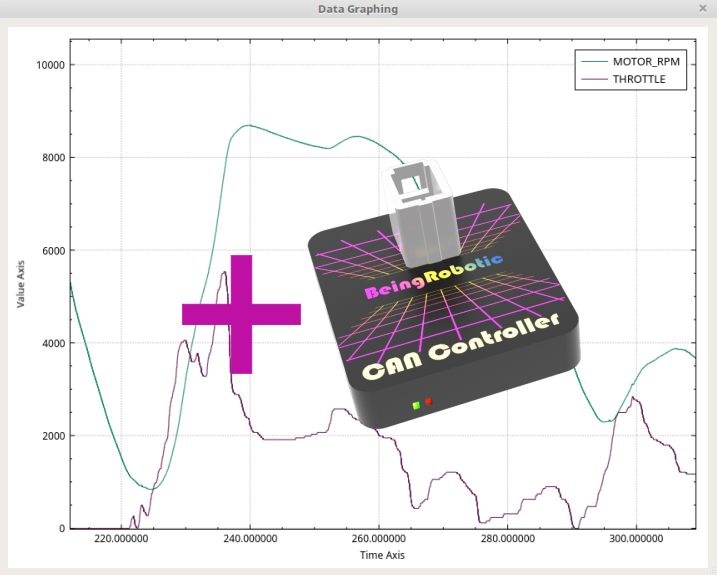Click the purple THROTTLE legend line sample
The image size is (717, 575).
594,79
